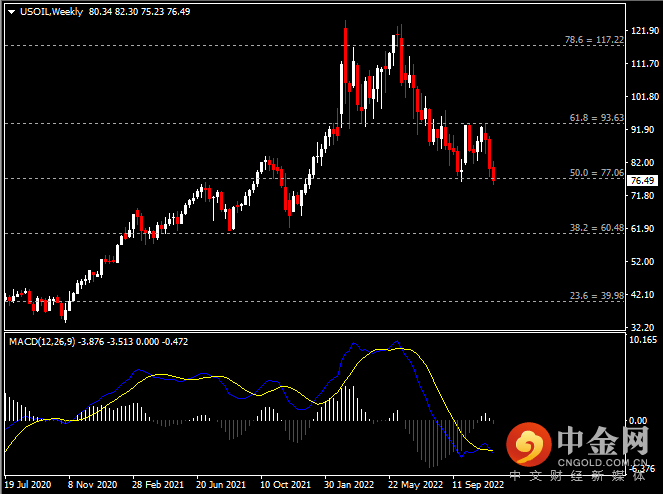The width and height of the screenshot is (663, 494).
Task: Select the 61.8 = 93.63 Fibonacci label
Action: click(598, 117)
